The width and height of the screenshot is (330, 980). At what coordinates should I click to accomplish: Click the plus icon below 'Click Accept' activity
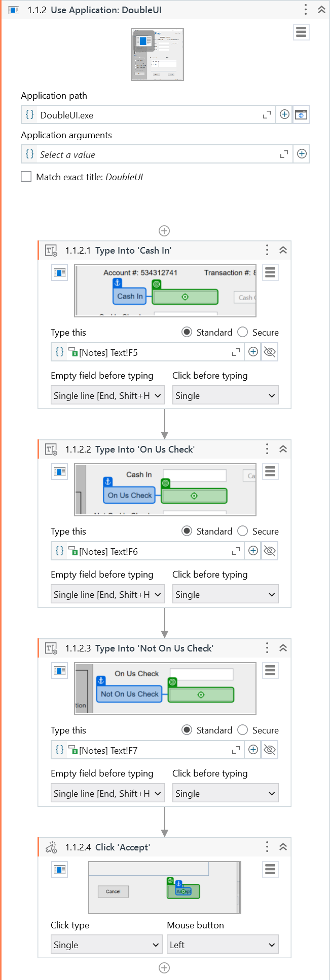(164, 967)
